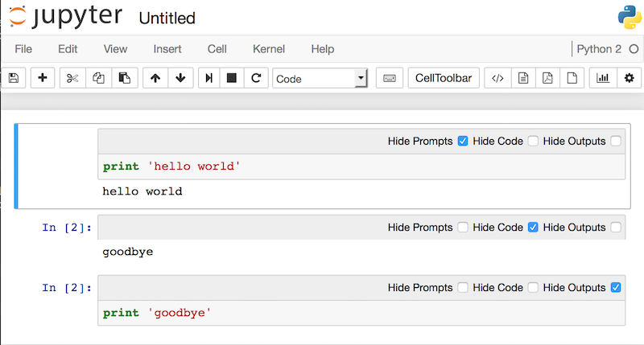Cut the selected cell with the scissors icon
This screenshot has width=644, height=345.
coord(72,78)
